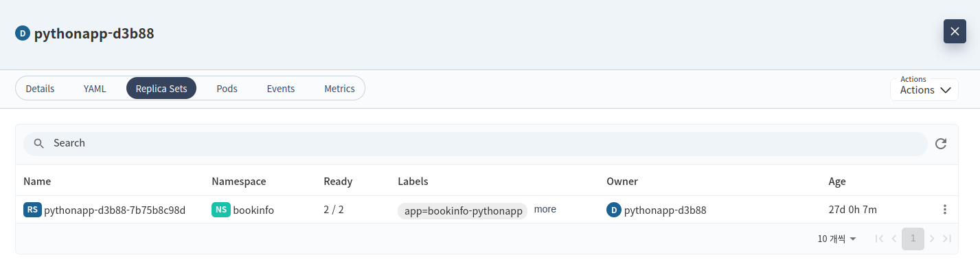Click the app=bookinfo-pythonapp label chip
This screenshot has height=262, width=980.
click(x=462, y=211)
